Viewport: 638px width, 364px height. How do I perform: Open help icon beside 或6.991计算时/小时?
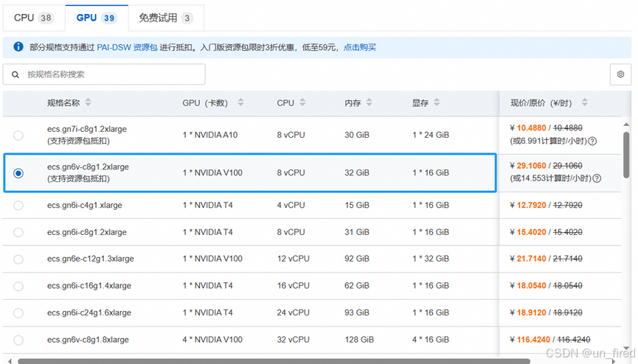click(592, 141)
